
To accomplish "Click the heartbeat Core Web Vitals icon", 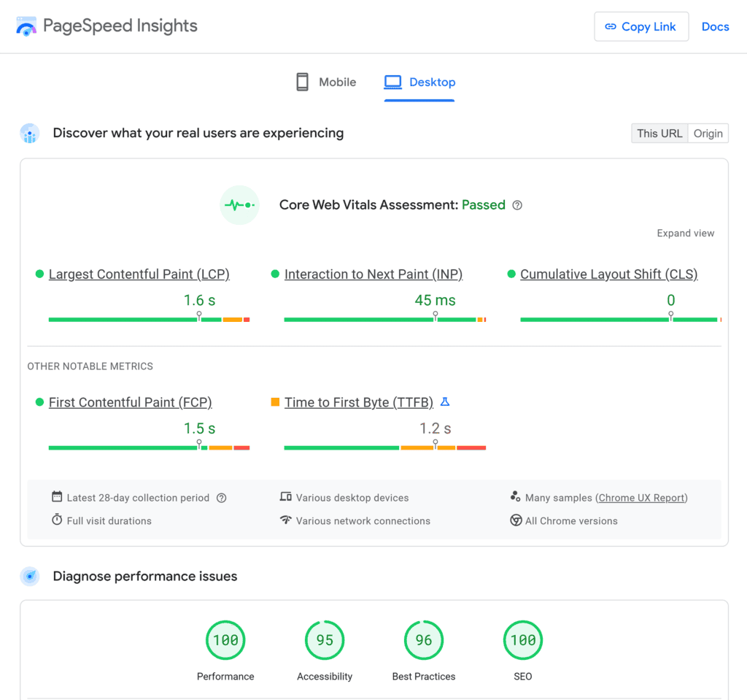I will click(x=239, y=205).
